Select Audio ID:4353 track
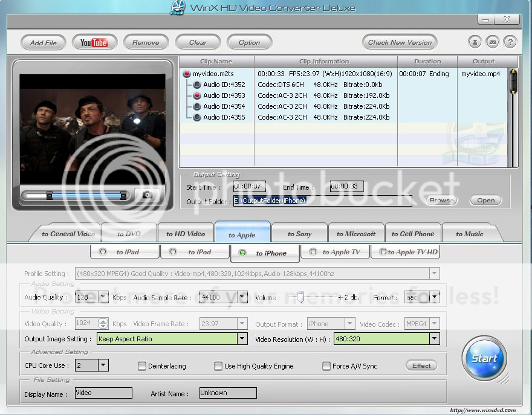Screen dimensions: 532x415 click(x=197, y=95)
